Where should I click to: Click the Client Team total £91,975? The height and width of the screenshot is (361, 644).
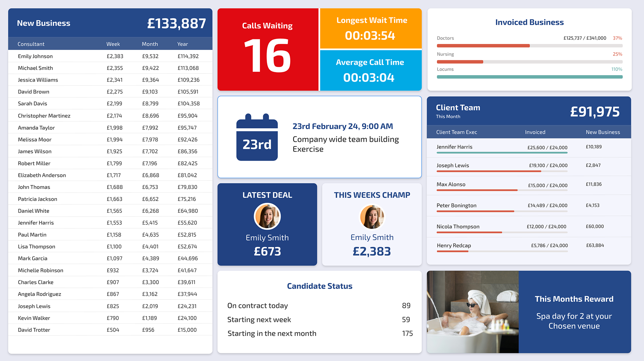tap(595, 112)
